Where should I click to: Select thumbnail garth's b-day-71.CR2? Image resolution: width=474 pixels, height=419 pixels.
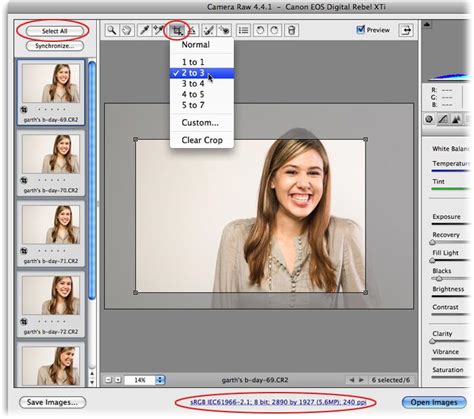pyautogui.click(x=51, y=233)
